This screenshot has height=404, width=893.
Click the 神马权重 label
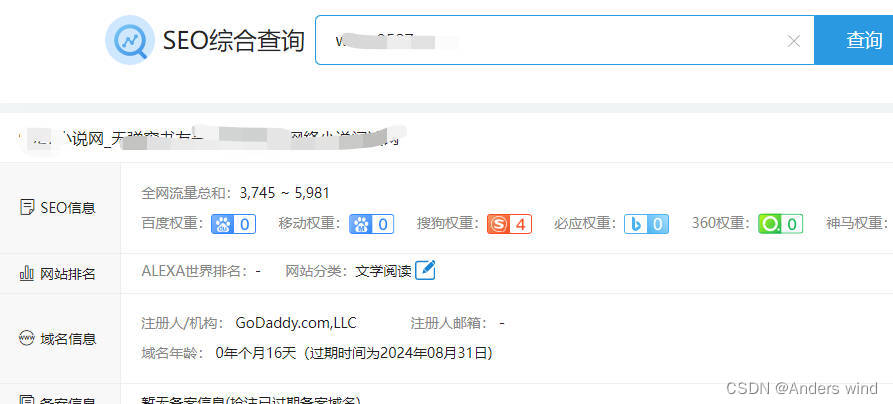point(857,223)
